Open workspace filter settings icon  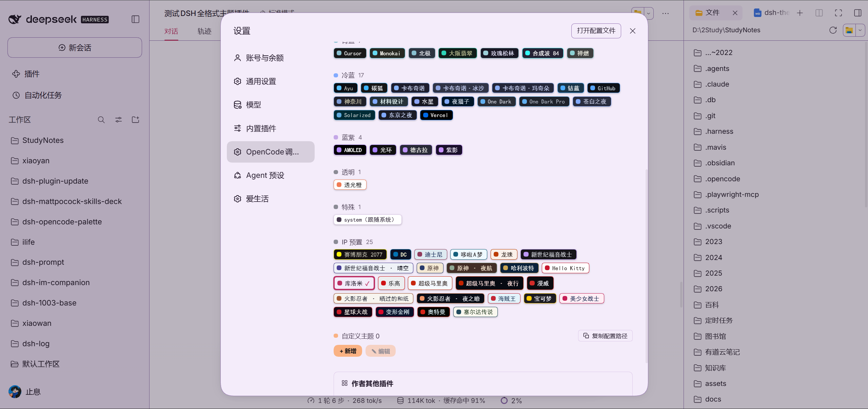point(118,120)
